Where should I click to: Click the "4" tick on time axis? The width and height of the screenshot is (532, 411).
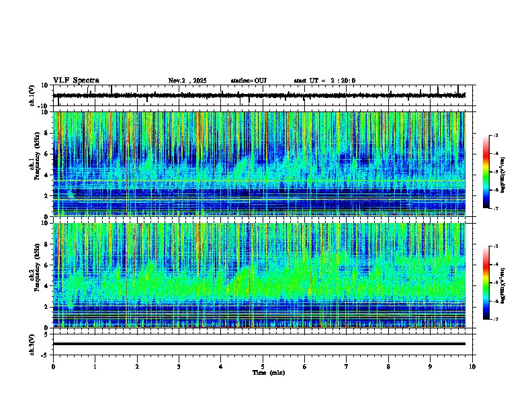tap(221, 367)
